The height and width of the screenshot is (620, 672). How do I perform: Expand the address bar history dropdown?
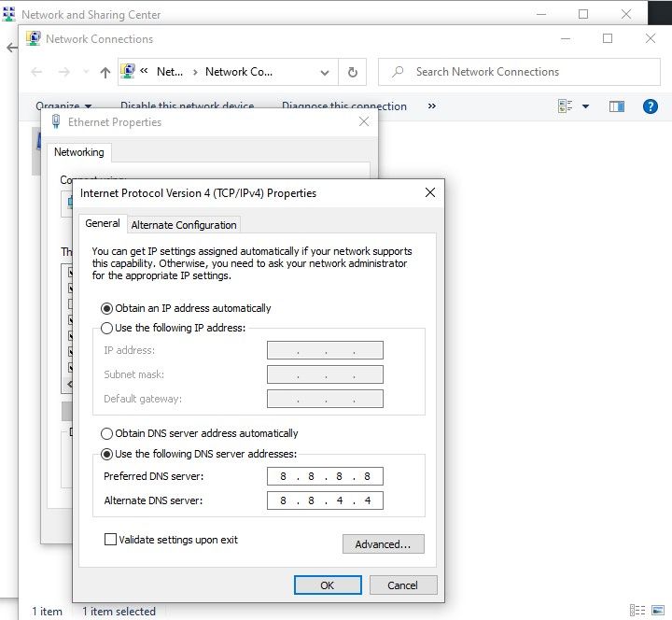click(325, 72)
